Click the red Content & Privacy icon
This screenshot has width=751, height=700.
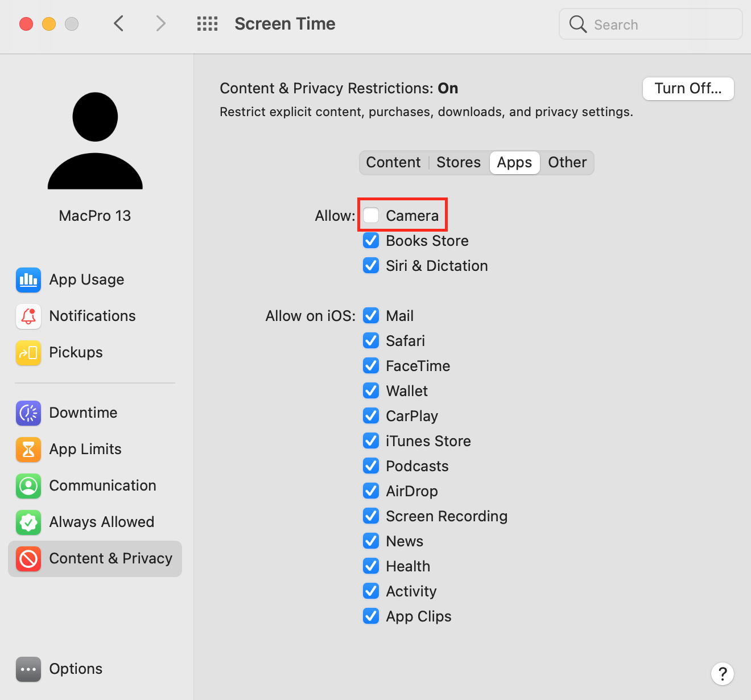(28, 558)
